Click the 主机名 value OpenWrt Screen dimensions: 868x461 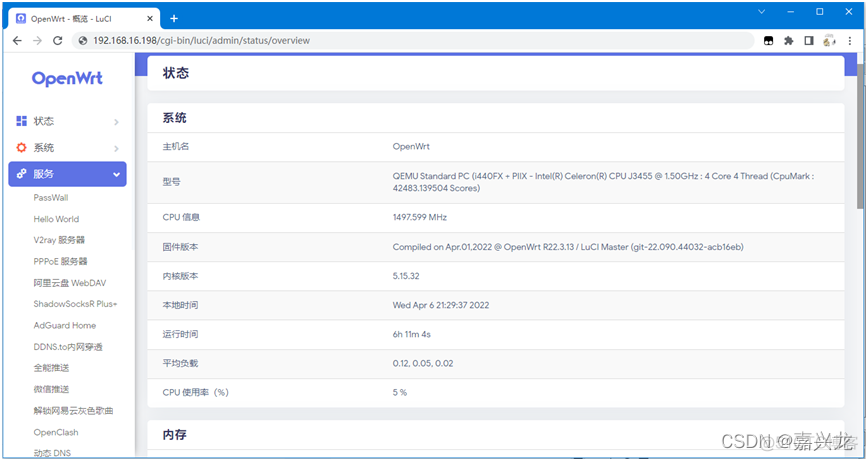[x=411, y=147]
